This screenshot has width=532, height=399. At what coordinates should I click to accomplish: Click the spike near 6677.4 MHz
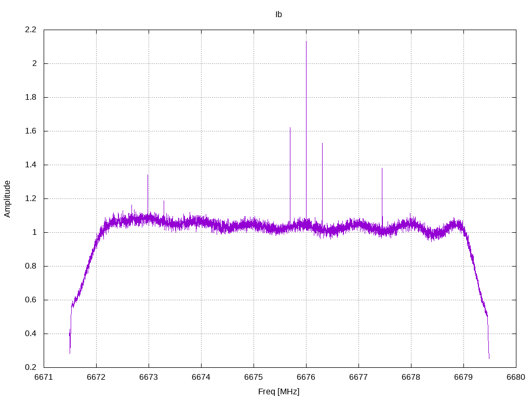[382, 197]
